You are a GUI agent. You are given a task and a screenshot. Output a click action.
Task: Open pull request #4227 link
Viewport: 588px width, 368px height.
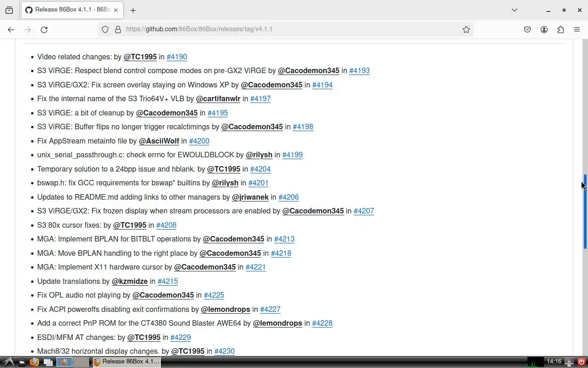[x=270, y=309]
